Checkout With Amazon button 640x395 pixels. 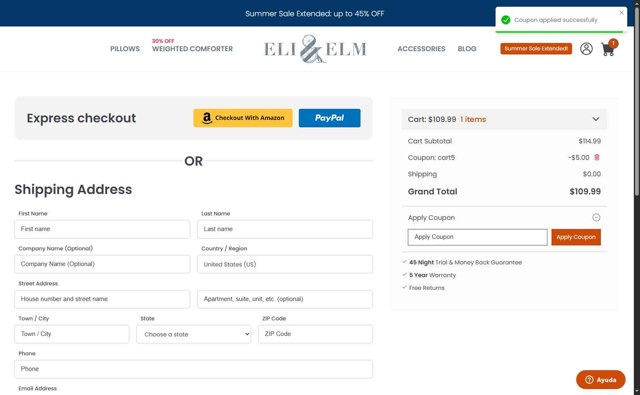click(243, 118)
